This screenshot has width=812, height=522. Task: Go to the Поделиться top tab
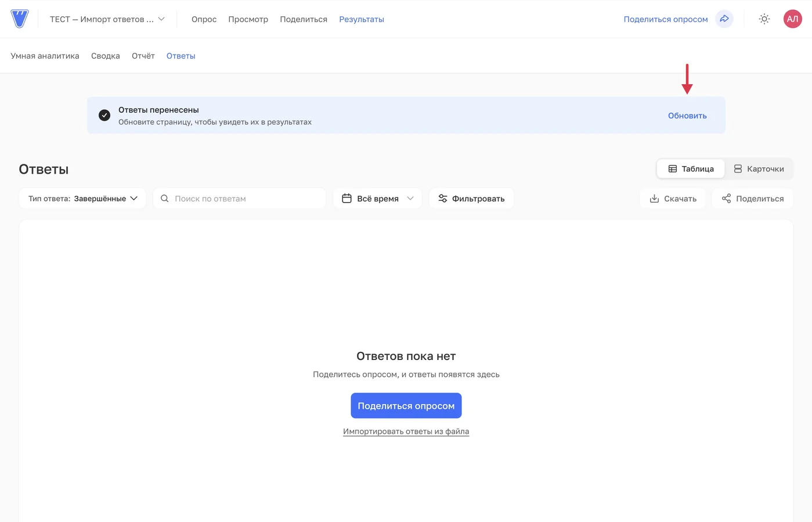tap(304, 19)
